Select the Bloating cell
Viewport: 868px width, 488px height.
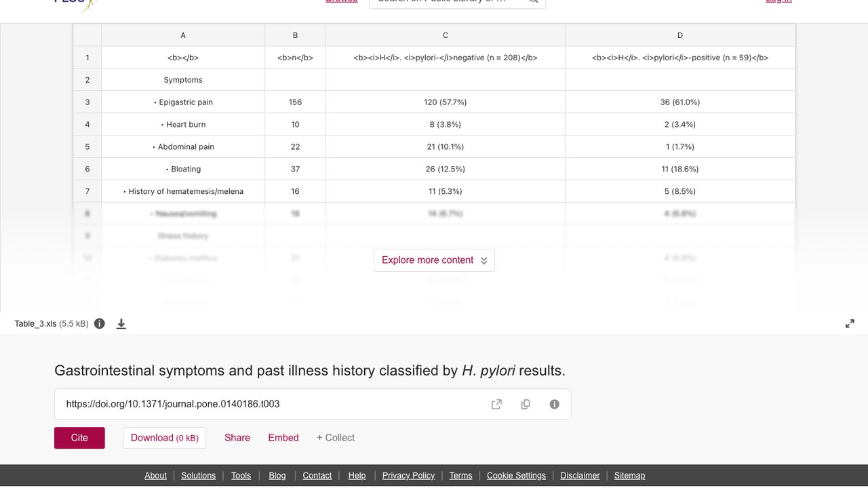pyautogui.click(x=183, y=169)
